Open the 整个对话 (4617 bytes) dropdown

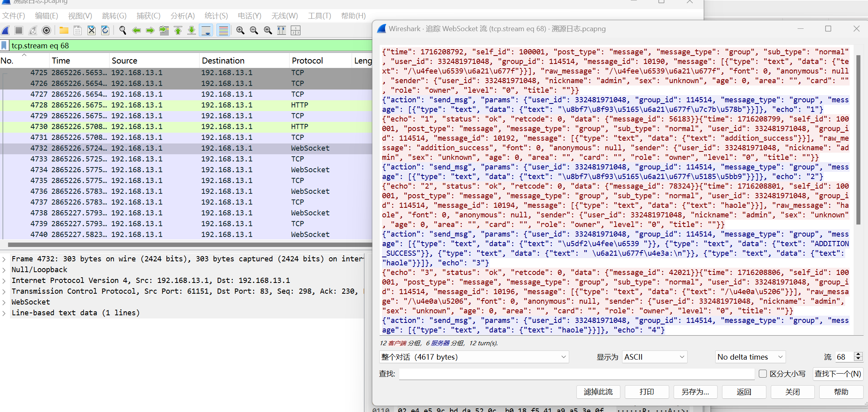click(x=474, y=357)
